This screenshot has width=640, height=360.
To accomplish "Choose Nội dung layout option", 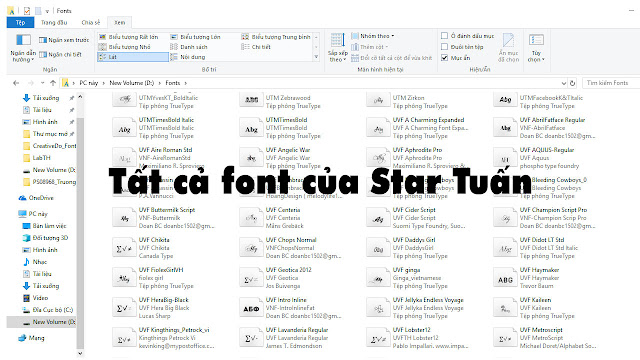I will point(188,57).
